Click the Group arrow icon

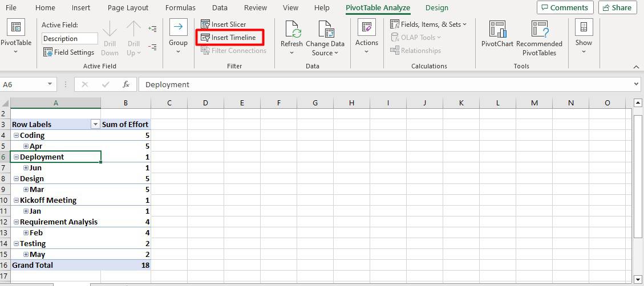(x=178, y=27)
